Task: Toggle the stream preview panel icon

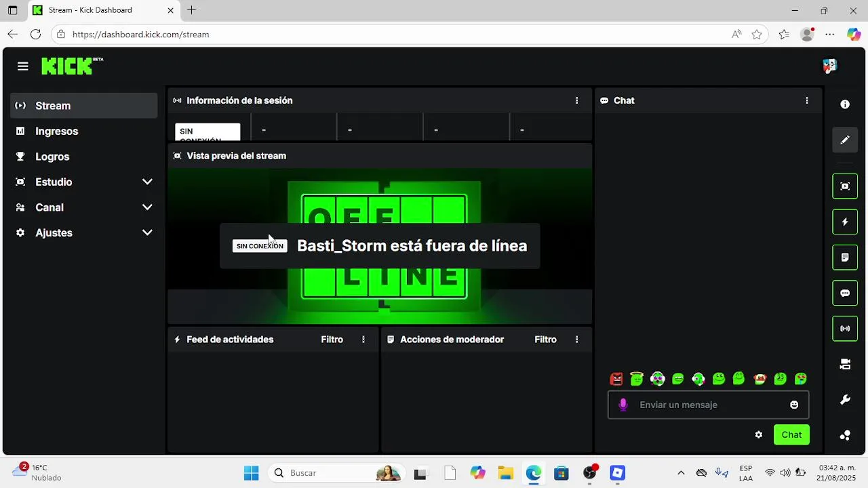Action: coord(845,186)
